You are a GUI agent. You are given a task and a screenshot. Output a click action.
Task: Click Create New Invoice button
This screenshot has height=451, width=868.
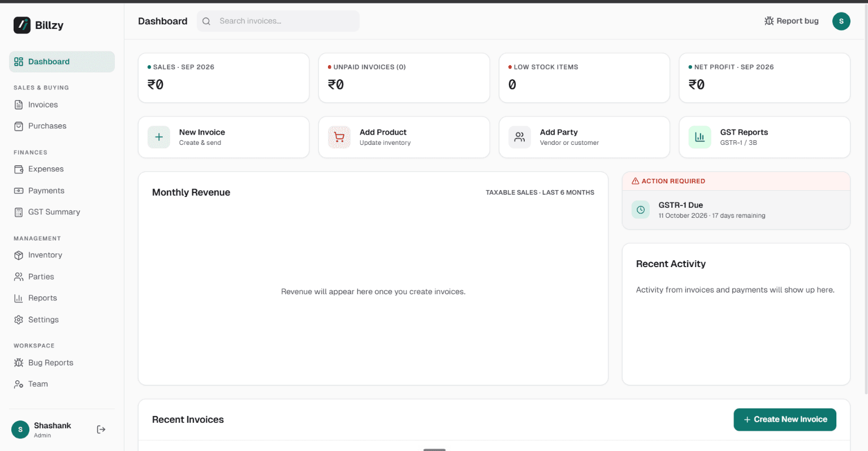(x=785, y=419)
